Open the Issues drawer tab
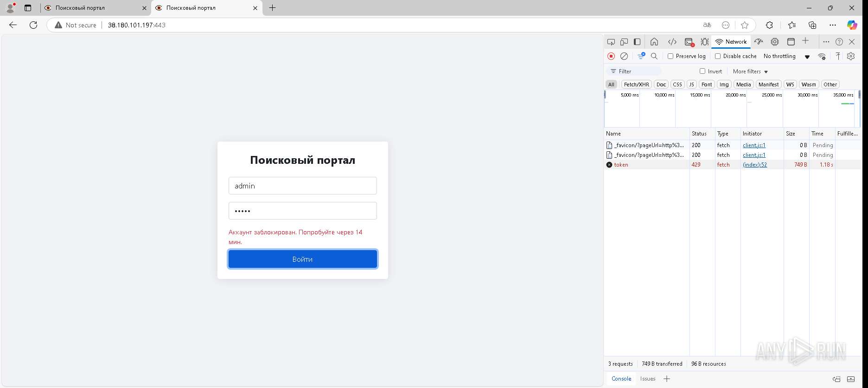This screenshot has width=868, height=388. [648, 379]
